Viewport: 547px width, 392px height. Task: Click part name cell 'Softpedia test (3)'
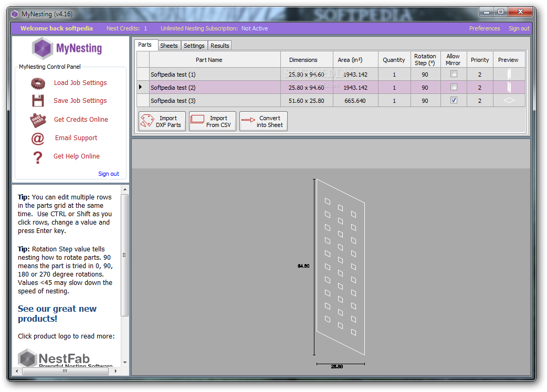[x=215, y=100]
